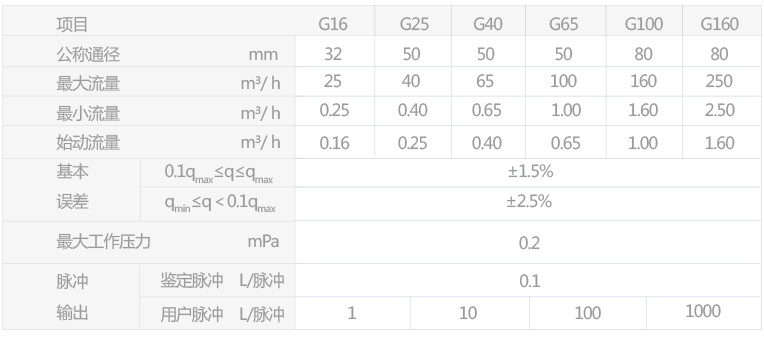Select the 鉴定脉冲 label
The height and width of the screenshot is (360, 764).
tap(192, 281)
